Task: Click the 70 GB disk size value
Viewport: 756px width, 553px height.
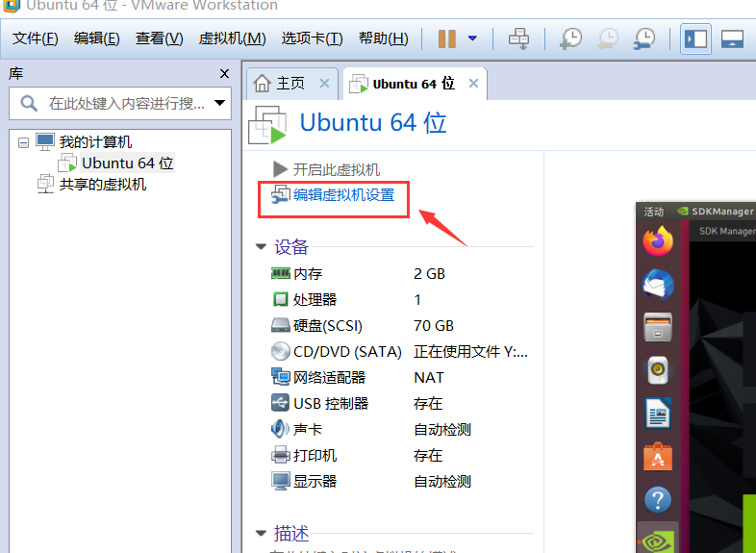Action: click(434, 326)
